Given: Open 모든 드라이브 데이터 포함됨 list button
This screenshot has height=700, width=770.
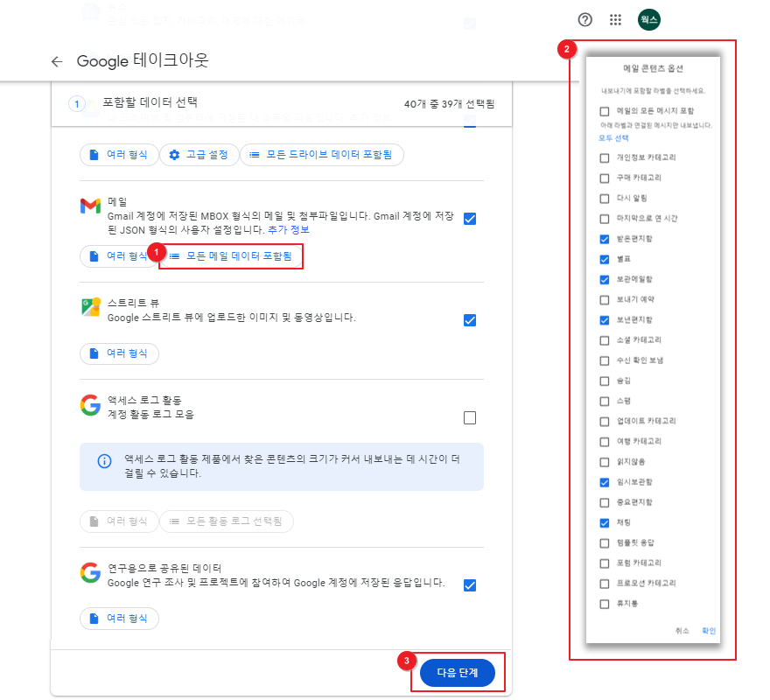Looking at the screenshot, I should (x=322, y=155).
